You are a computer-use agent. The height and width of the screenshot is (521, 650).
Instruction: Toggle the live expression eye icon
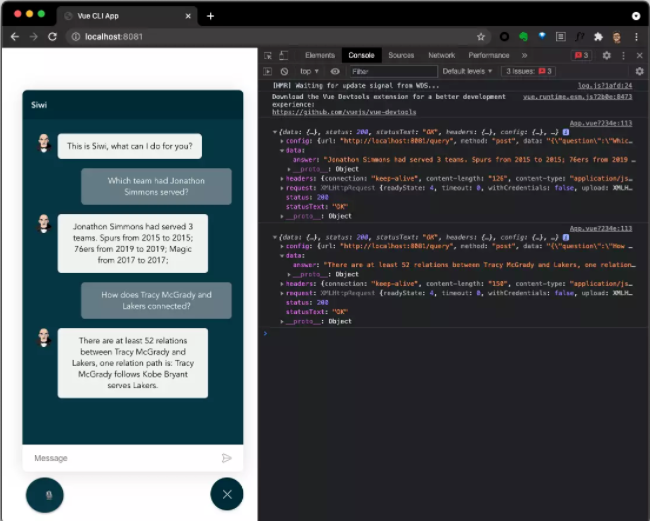(x=335, y=72)
